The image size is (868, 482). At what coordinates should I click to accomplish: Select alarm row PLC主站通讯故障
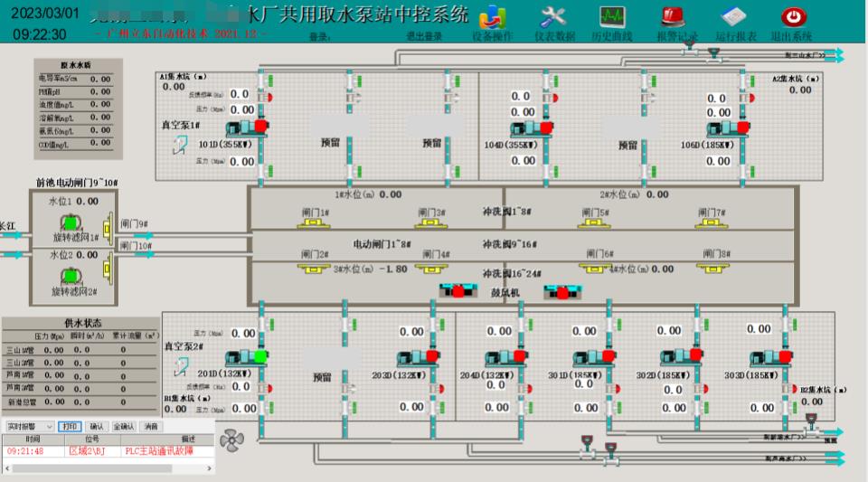point(108,451)
